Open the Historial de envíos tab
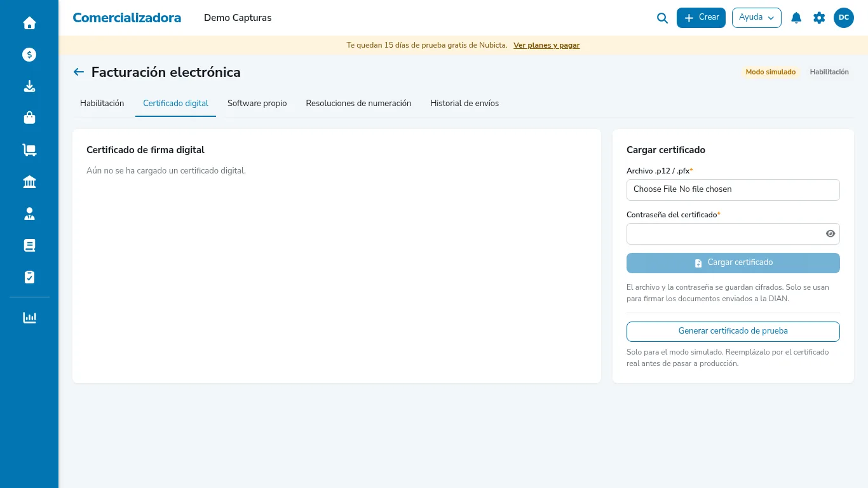The height and width of the screenshot is (488, 868). (x=465, y=104)
